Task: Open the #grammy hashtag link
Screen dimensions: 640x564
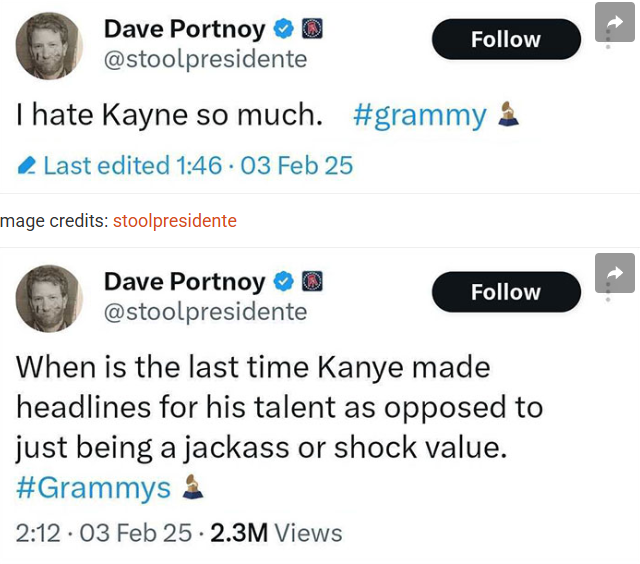Action: tap(419, 116)
